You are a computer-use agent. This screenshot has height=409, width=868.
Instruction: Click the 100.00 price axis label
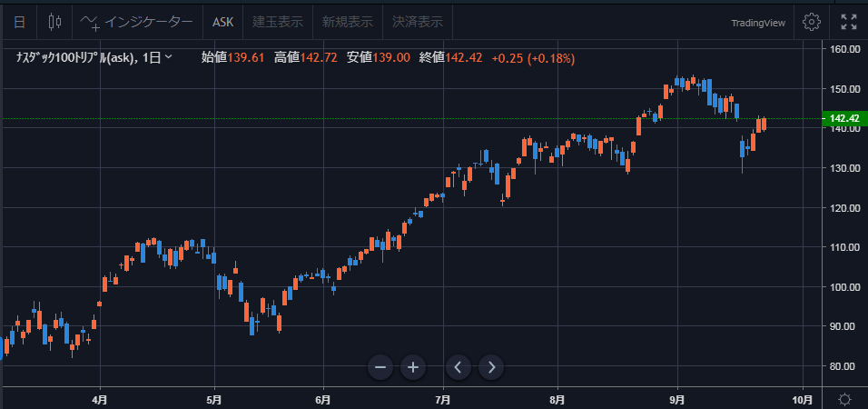tap(844, 287)
